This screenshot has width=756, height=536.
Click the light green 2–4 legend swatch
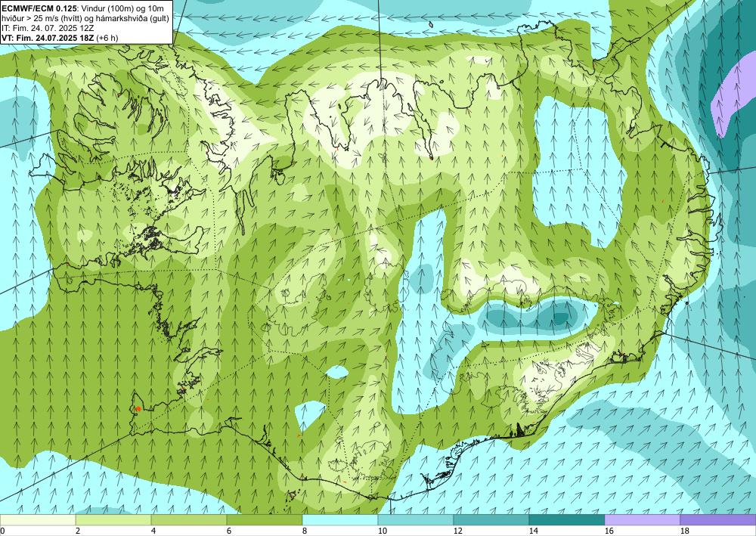[x=113, y=520]
